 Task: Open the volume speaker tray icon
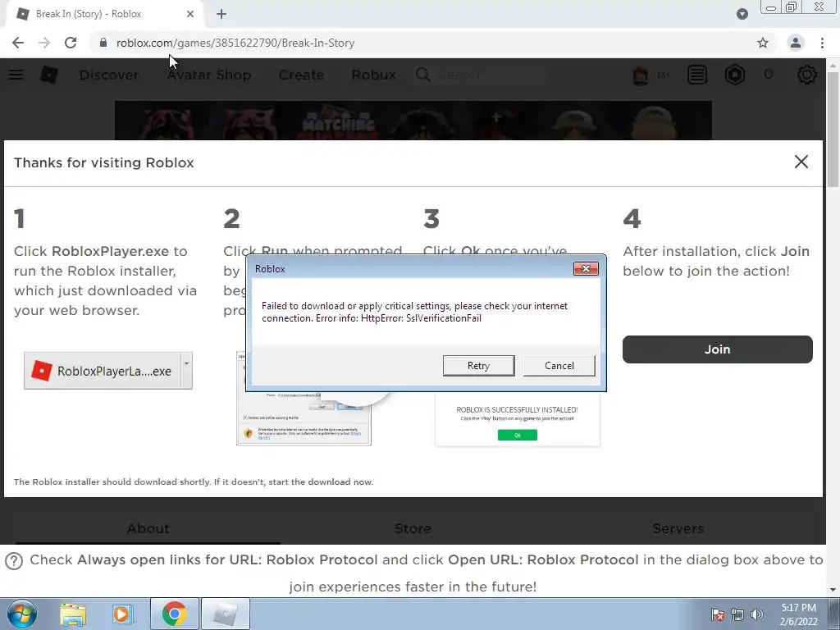757,614
